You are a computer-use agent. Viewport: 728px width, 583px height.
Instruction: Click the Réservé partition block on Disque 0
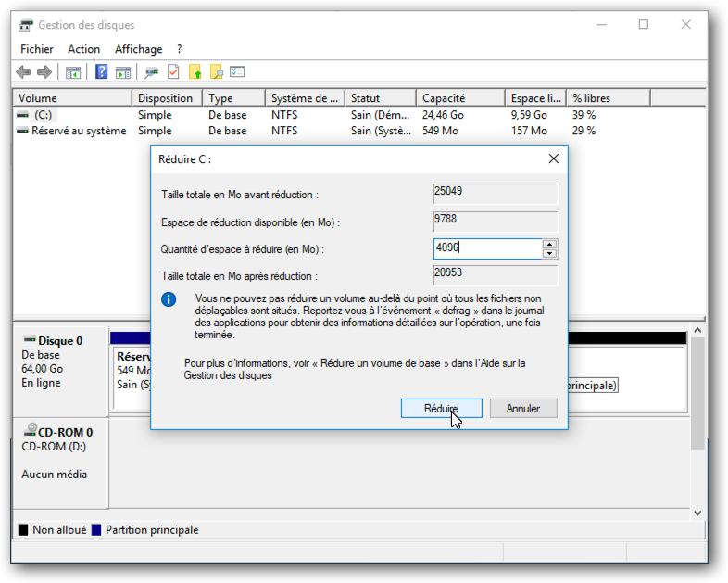point(132,378)
